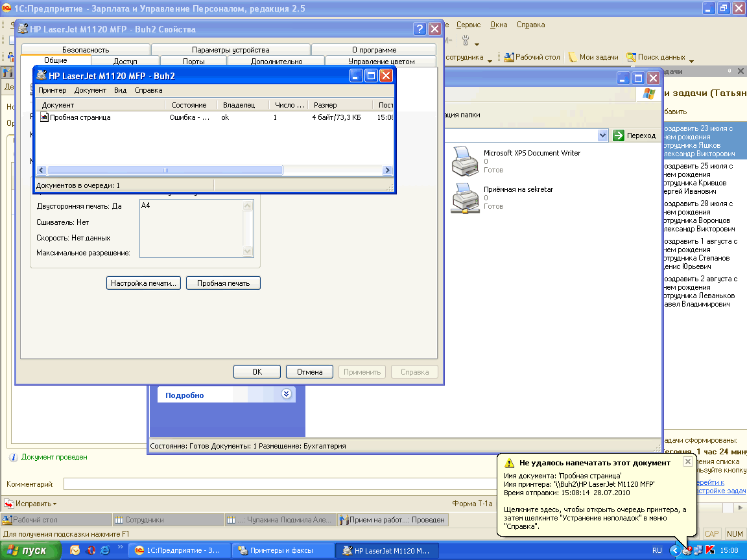The image size is (747, 560).
Task: Select the Пробная страница document icon in the queue
Action: 44,117
